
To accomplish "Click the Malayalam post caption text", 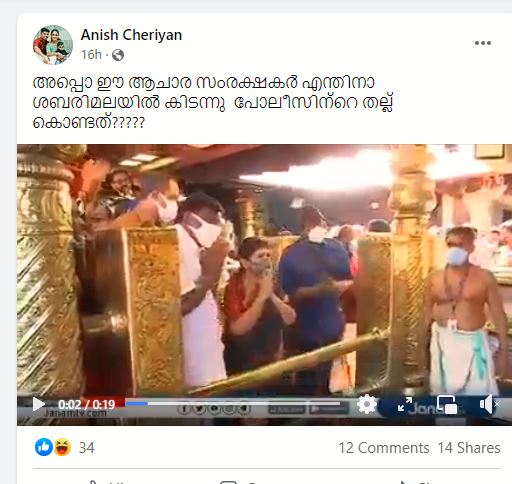I will click(213, 102).
